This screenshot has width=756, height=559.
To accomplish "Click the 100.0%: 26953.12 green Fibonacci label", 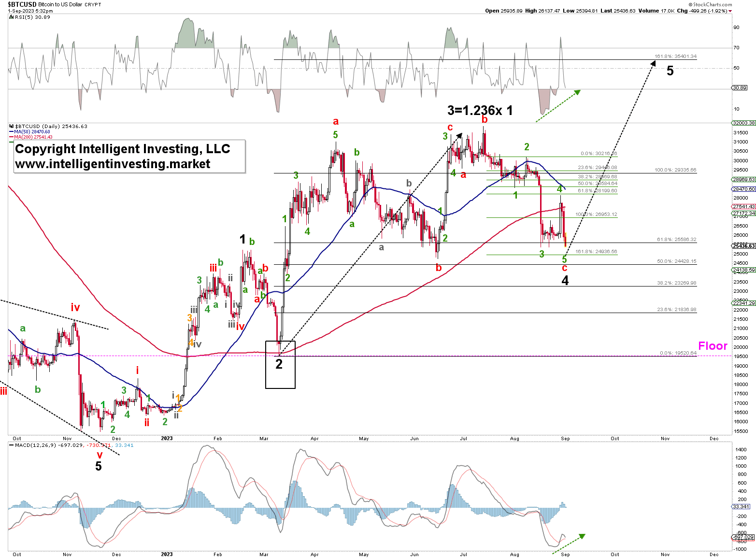I will pyautogui.click(x=596, y=215).
